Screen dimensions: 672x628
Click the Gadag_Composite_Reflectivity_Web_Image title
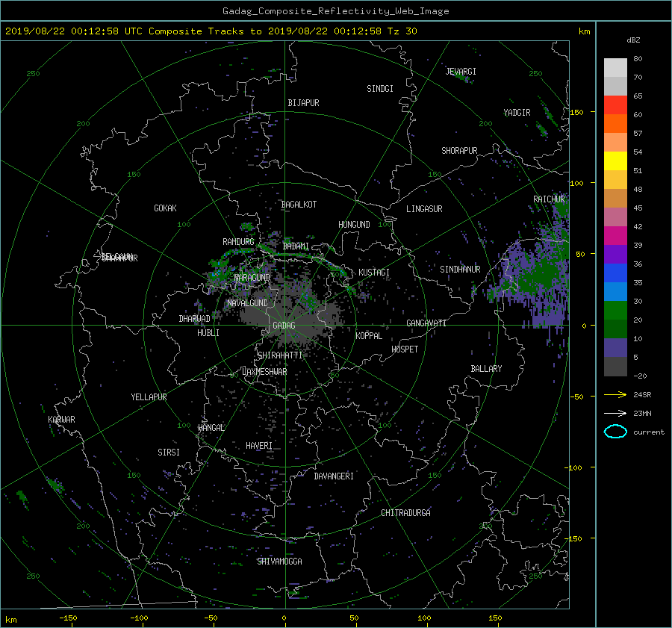pos(335,10)
